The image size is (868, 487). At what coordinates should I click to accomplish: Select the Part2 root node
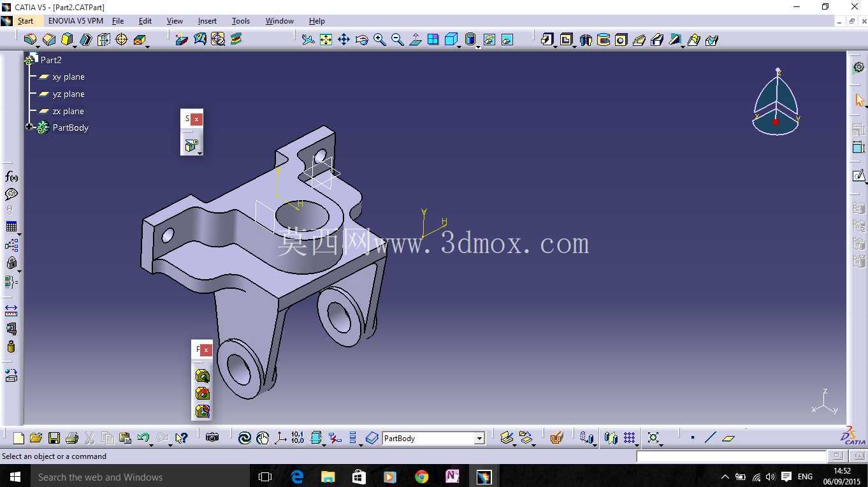point(50,60)
